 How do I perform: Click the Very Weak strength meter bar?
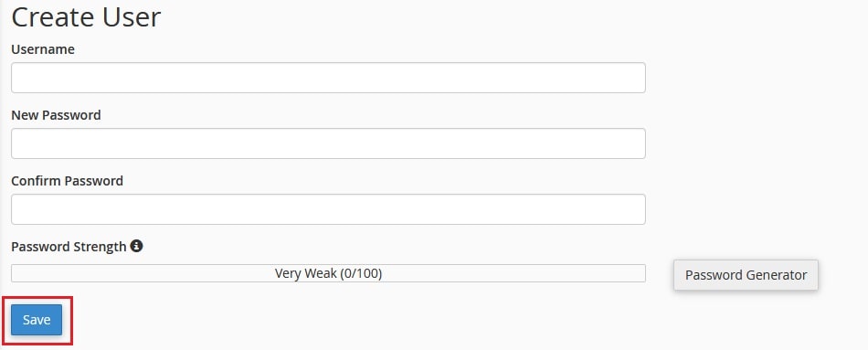(x=328, y=273)
